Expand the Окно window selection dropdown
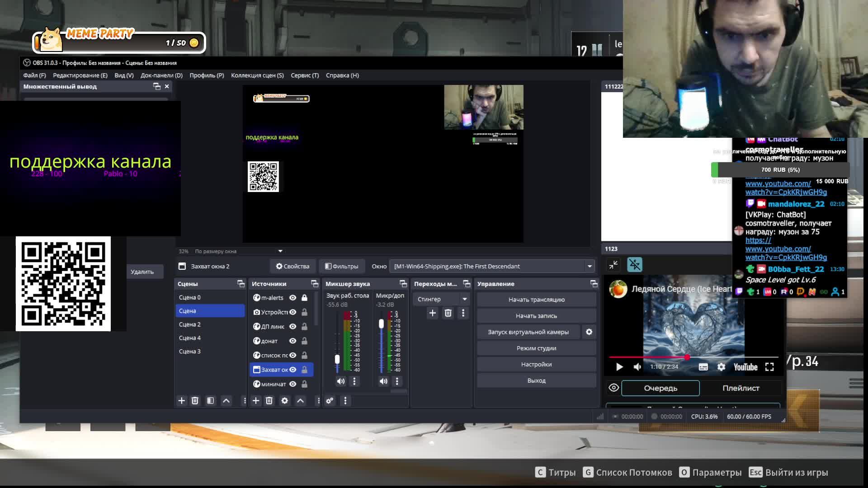Image resolution: width=868 pixels, height=488 pixels. click(x=590, y=267)
